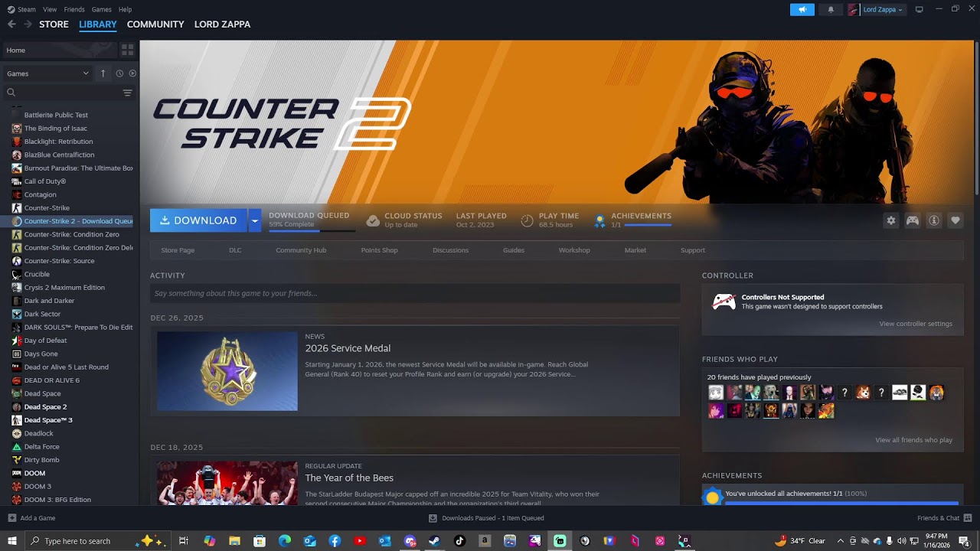980x551 pixels.
Task: Open the Windows taskbar weather widget
Action: pyautogui.click(x=801, y=541)
